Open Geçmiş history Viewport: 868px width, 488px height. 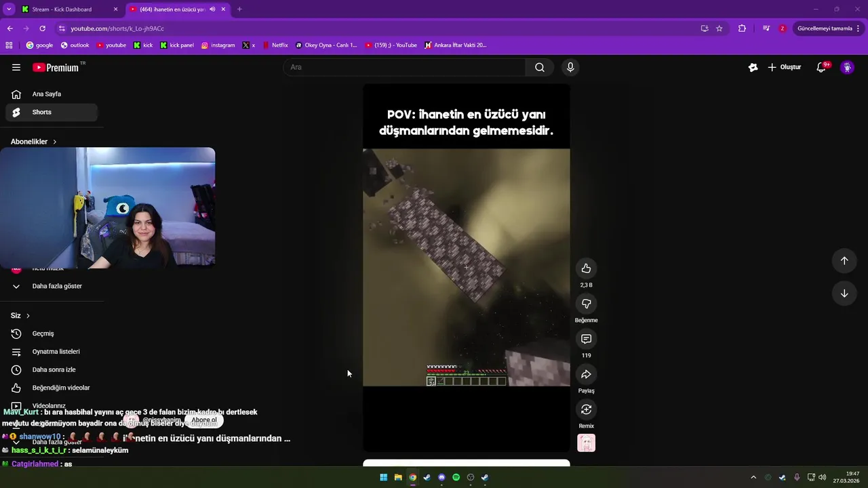coord(51,333)
